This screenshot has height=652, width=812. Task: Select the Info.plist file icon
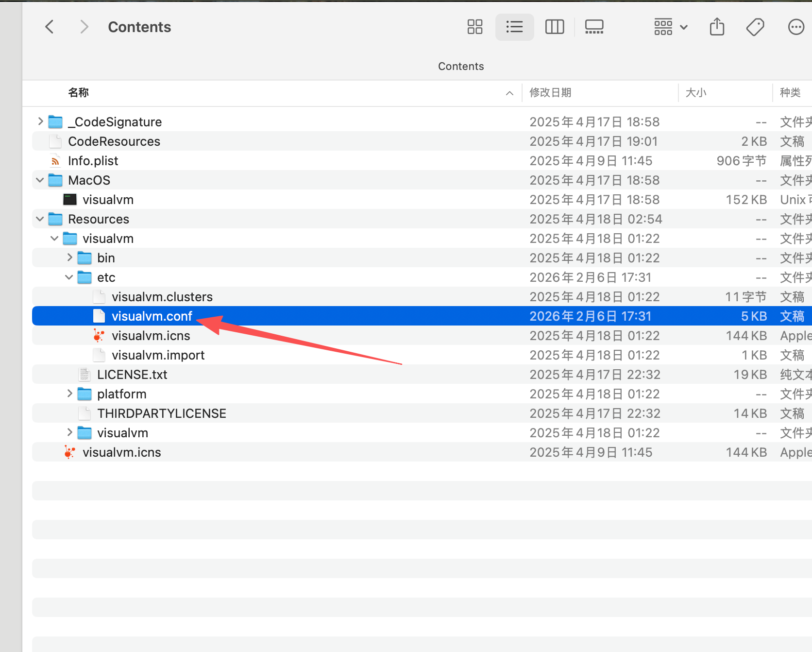pyautogui.click(x=55, y=160)
